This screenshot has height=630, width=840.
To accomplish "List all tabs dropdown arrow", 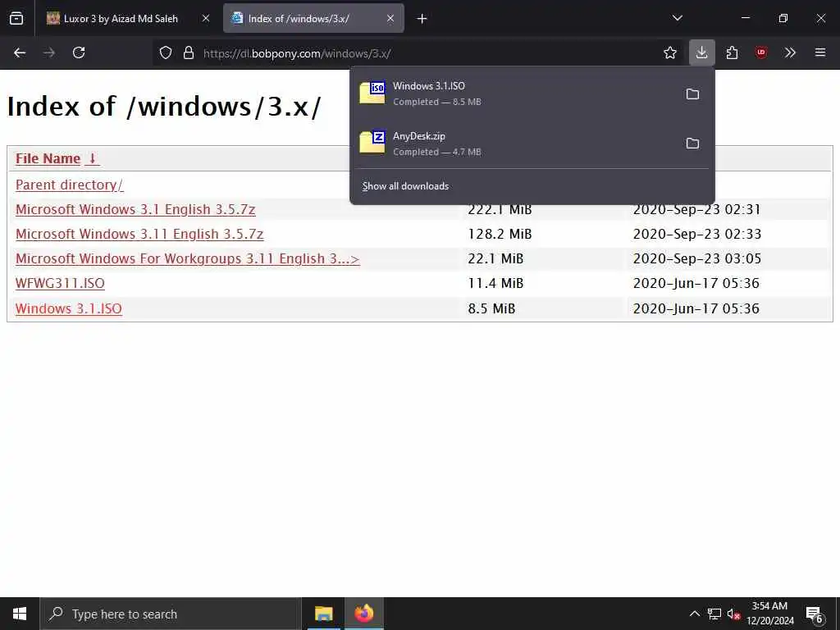I will (x=677, y=18).
